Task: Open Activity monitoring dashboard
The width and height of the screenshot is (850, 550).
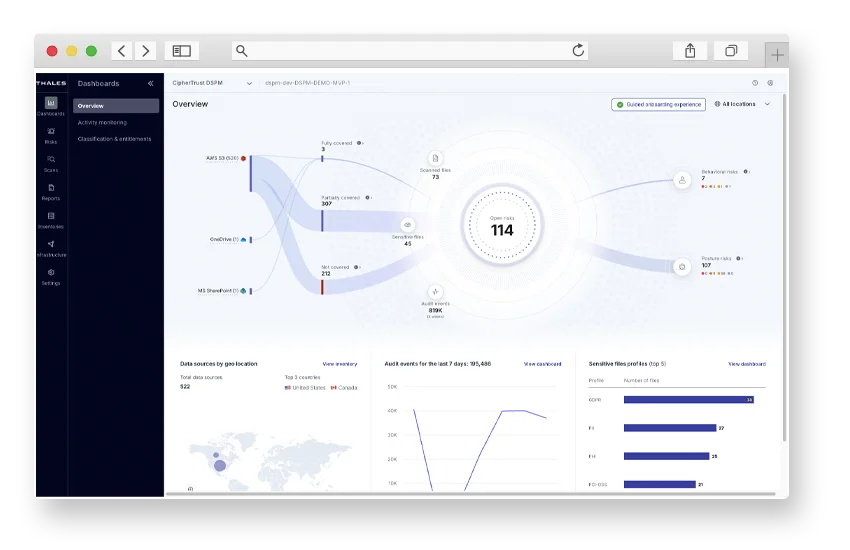Action: click(x=102, y=122)
